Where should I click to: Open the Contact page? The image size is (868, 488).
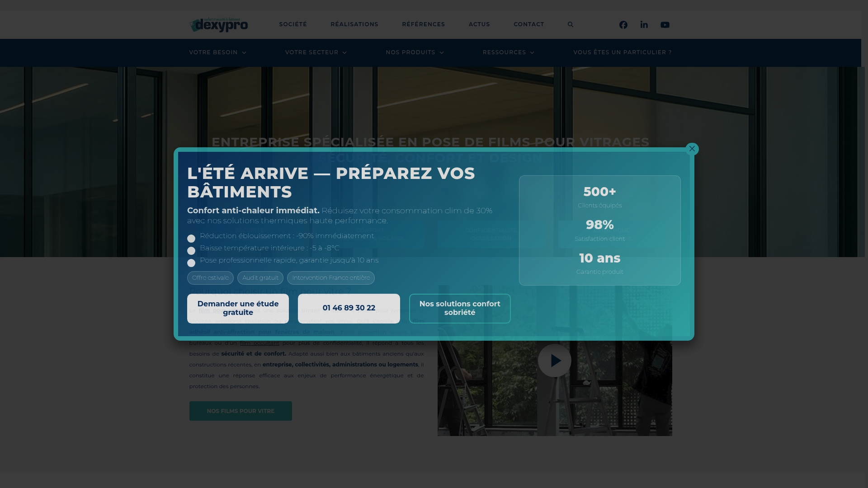coord(528,24)
